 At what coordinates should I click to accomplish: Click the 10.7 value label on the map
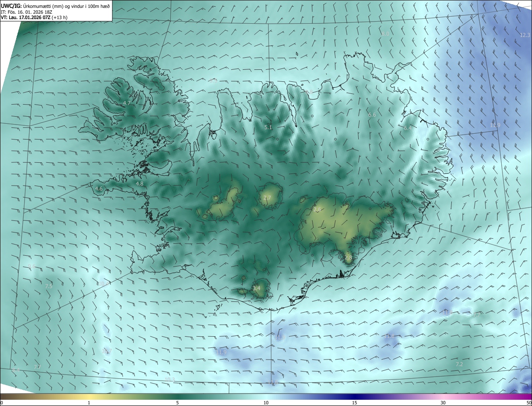tap(107, 352)
